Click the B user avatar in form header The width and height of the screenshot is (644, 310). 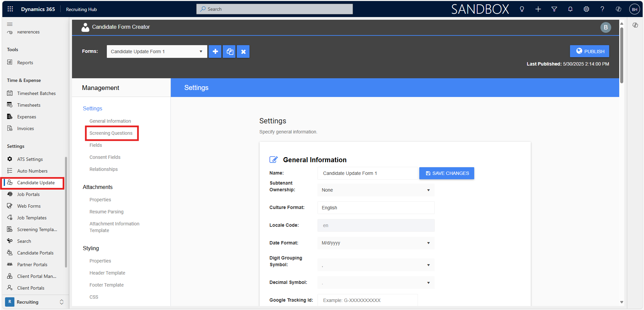click(x=605, y=27)
